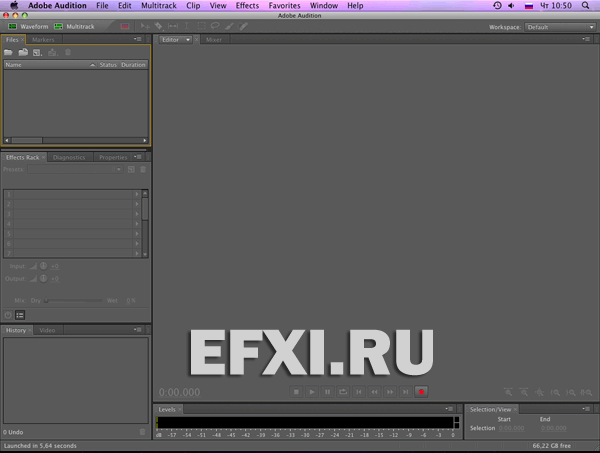The width and height of the screenshot is (600, 453).
Task: Click the red Record button
Action: point(421,391)
